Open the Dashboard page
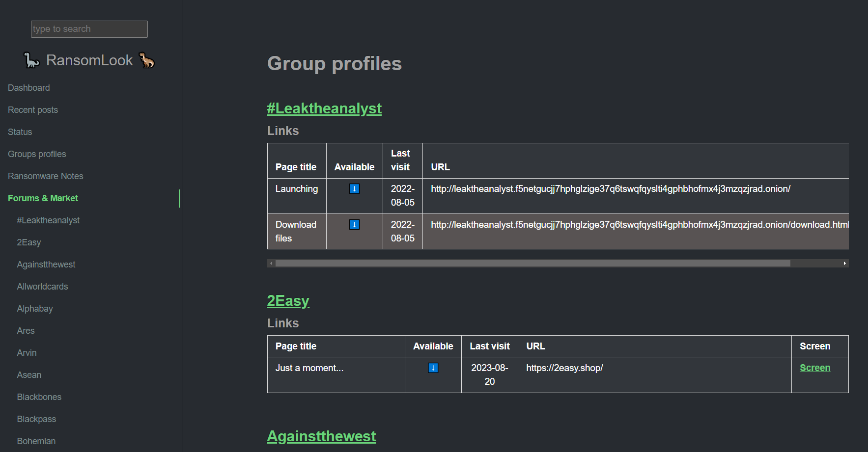 point(29,88)
